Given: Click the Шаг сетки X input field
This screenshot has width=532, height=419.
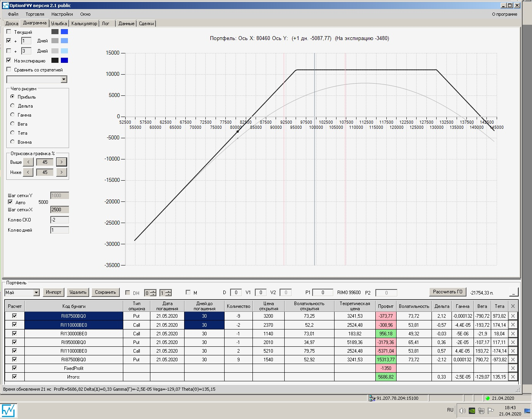Looking at the screenshot, I should [60, 210].
